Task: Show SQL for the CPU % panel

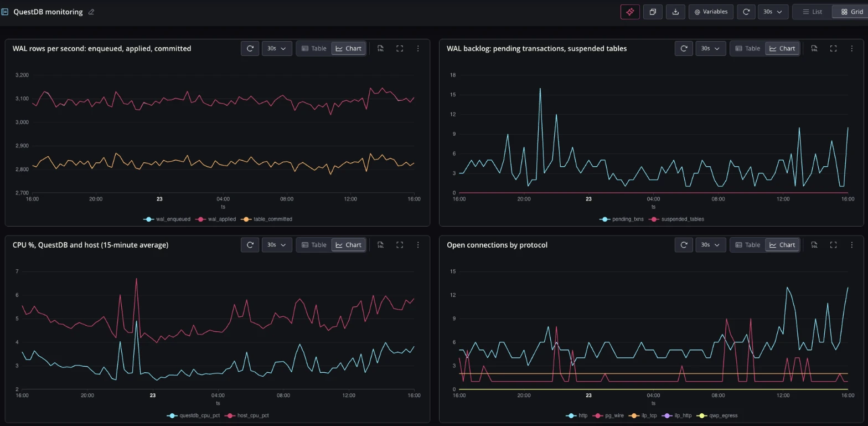Action: tap(381, 244)
